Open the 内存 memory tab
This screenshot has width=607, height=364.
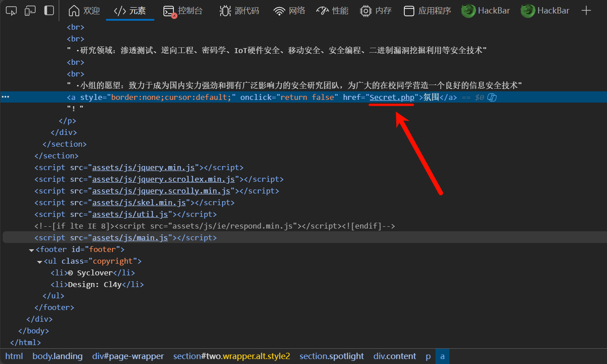click(x=376, y=11)
